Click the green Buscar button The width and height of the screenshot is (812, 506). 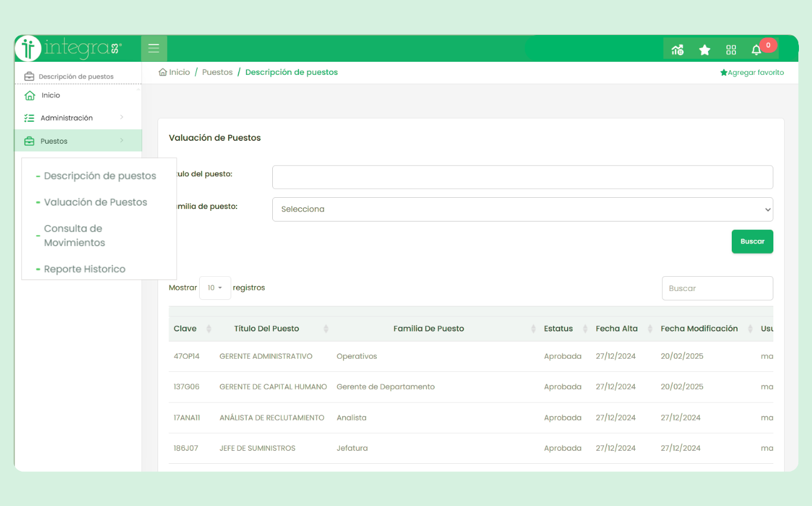(752, 241)
